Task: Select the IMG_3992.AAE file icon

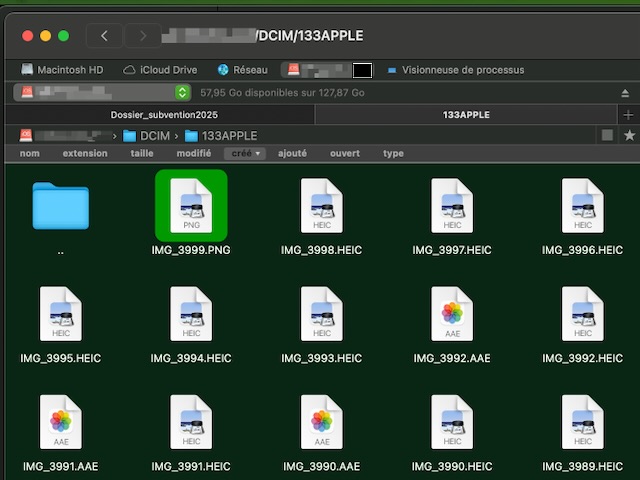Action: [x=452, y=314]
